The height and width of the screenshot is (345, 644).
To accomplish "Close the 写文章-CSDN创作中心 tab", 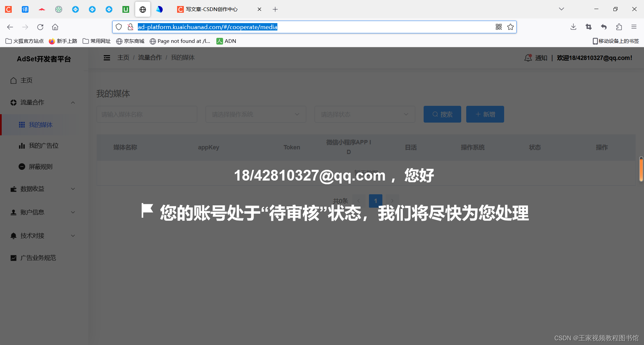I will coord(259,9).
